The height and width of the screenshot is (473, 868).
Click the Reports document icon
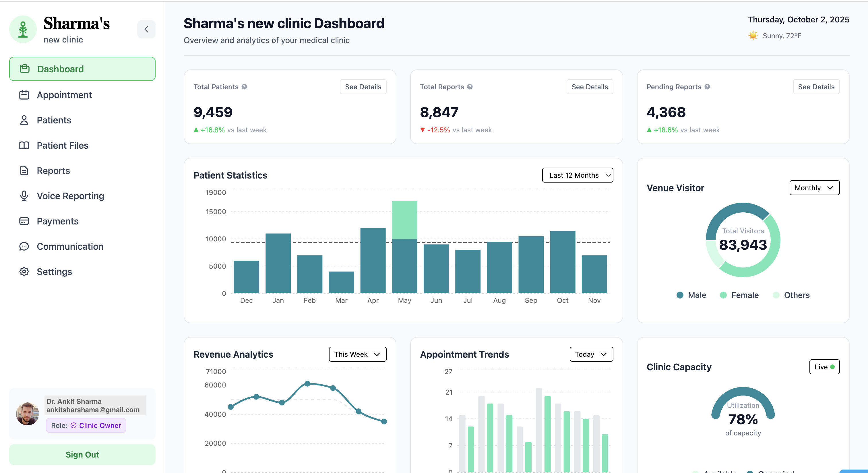coord(24,170)
